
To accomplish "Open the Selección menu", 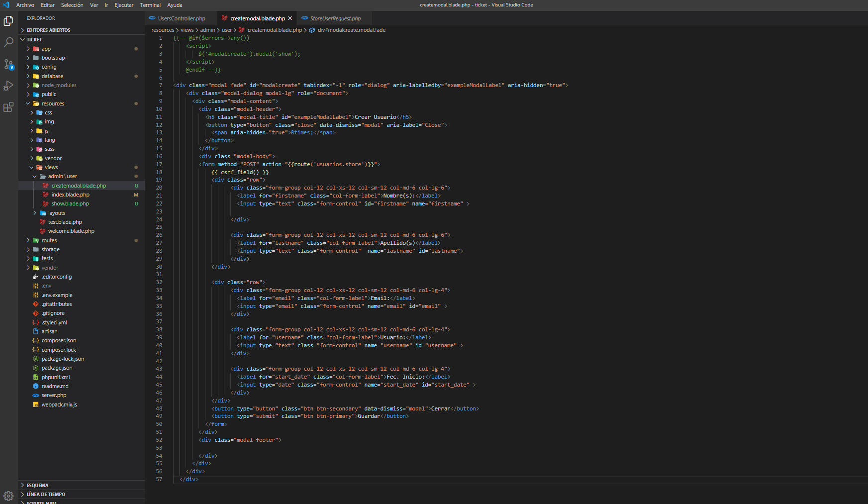I will pyautogui.click(x=72, y=5).
